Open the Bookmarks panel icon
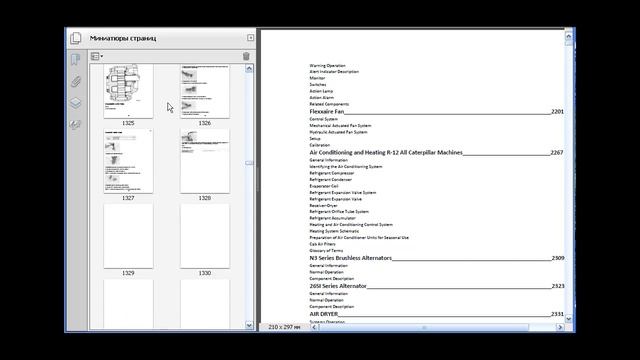This screenshot has height=360, width=640. click(x=76, y=60)
